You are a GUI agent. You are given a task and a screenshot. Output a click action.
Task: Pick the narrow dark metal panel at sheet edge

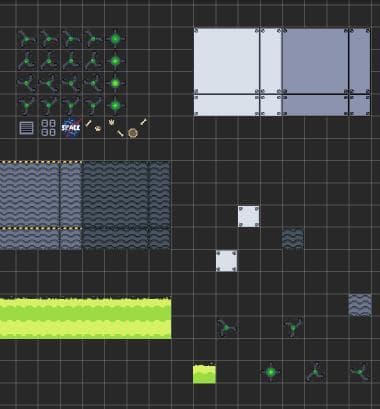pos(359,61)
